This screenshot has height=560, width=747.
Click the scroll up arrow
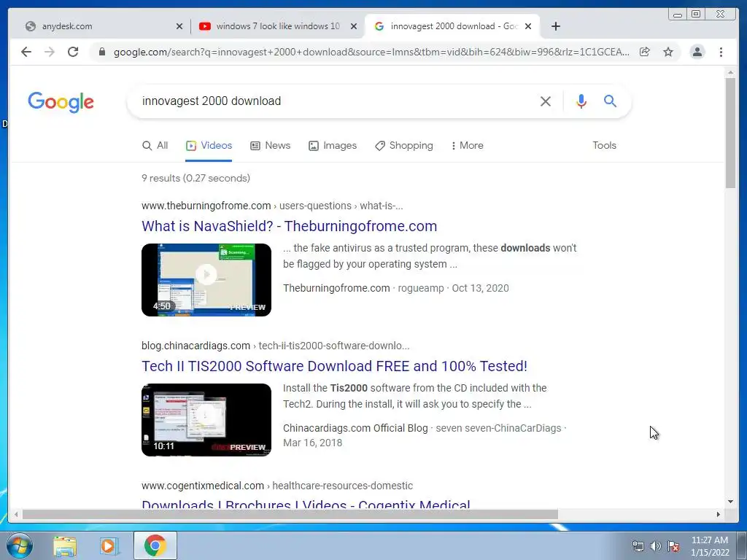click(730, 73)
